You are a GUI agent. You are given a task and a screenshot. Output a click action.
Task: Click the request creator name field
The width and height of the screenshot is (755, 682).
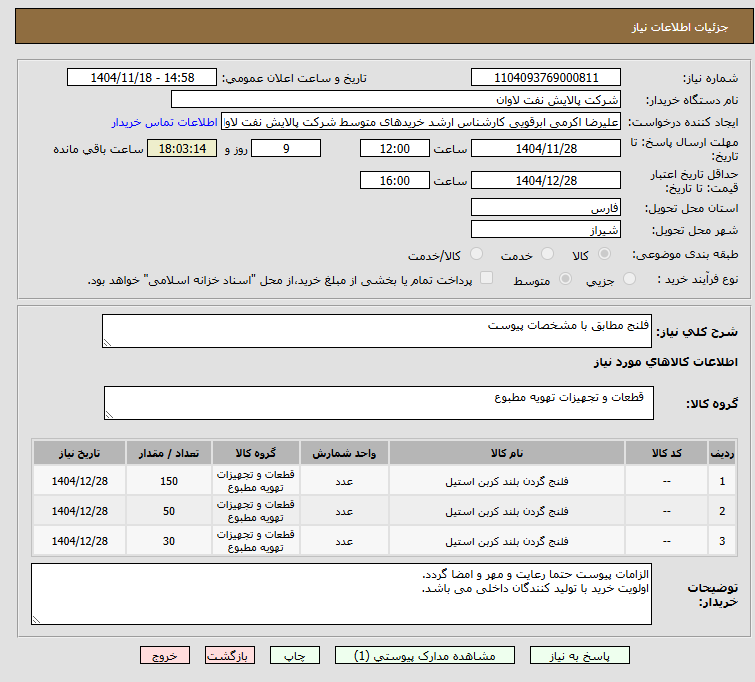point(421,122)
